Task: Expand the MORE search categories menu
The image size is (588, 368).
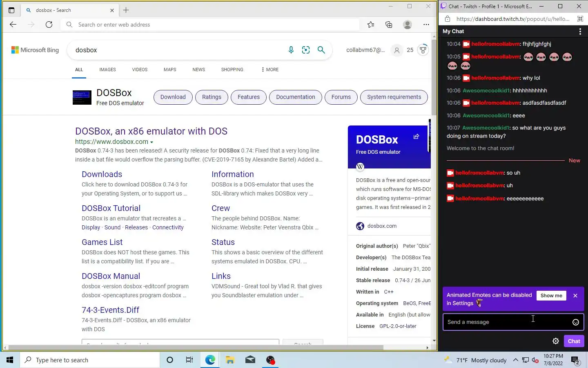Action: 270,70
